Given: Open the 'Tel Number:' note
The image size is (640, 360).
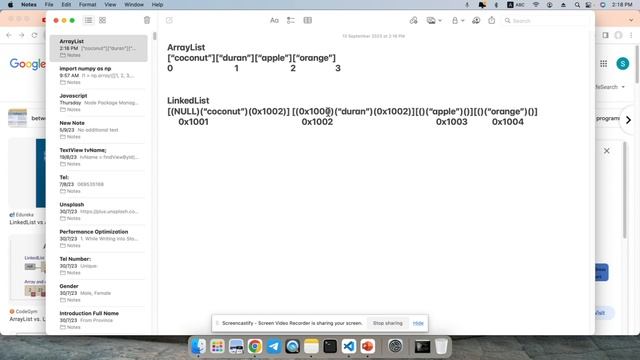Looking at the screenshot, I should point(98,266).
